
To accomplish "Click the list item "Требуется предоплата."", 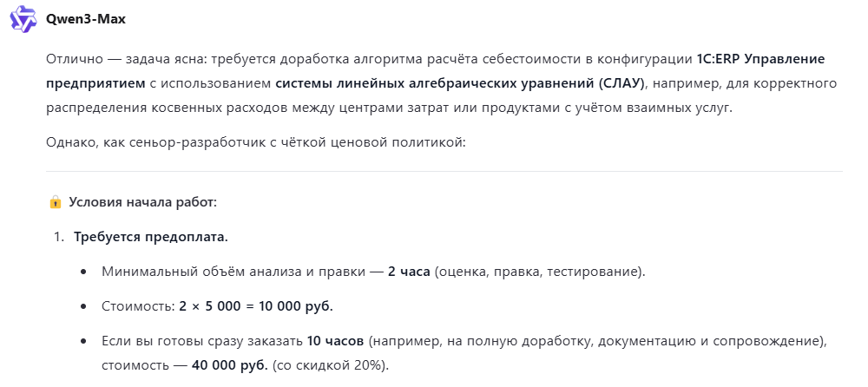I will click(150, 237).
